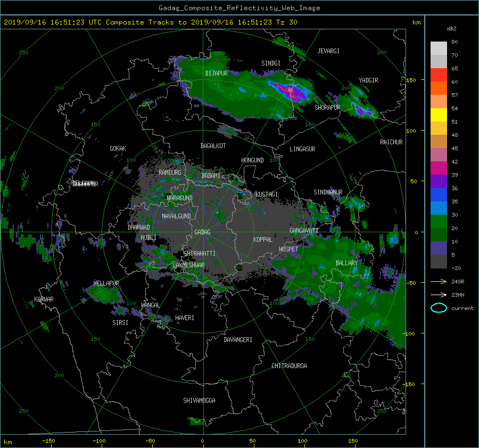Image resolution: width=479 pixels, height=448 pixels.
Task: Select the green 20 dBZ color swatch
Action: tap(439, 221)
